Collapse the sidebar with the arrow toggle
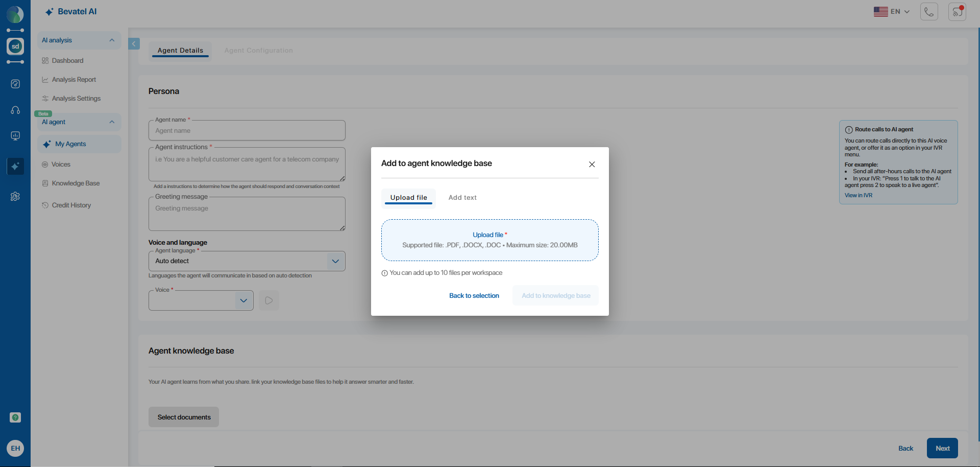This screenshot has width=980, height=467. (x=134, y=44)
